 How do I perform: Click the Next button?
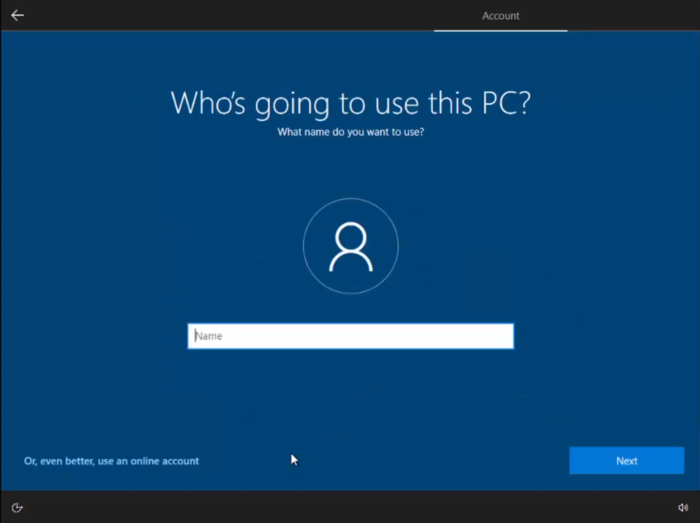click(626, 461)
